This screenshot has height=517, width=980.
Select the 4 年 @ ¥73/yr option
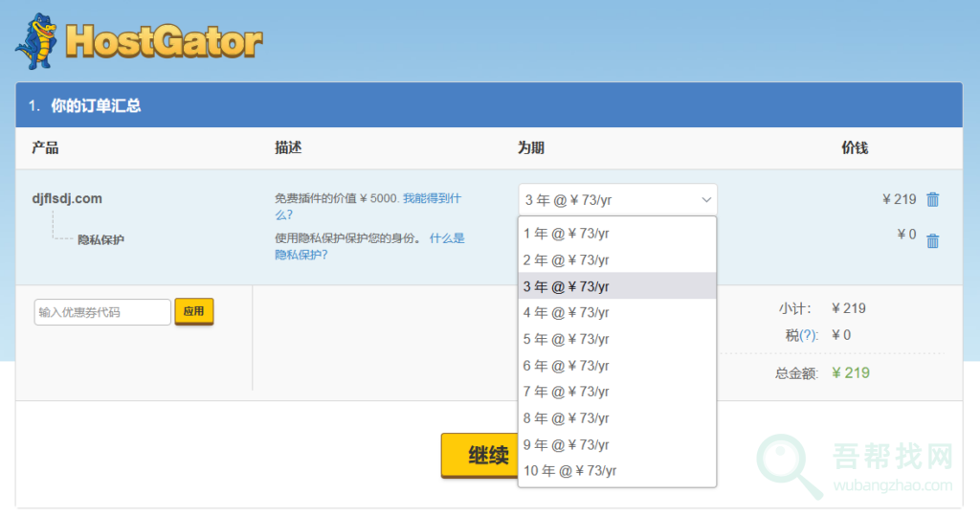pyautogui.click(x=617, y=312)
